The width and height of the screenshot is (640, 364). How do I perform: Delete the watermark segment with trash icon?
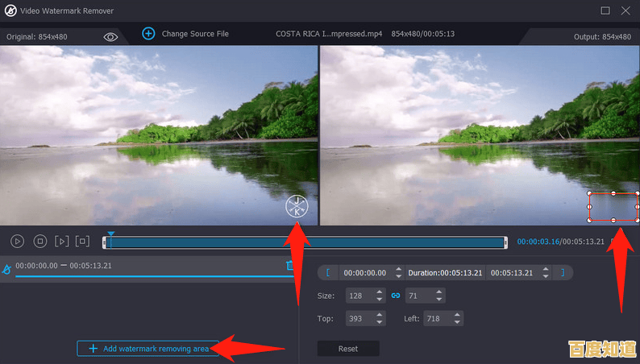[289, 265]
